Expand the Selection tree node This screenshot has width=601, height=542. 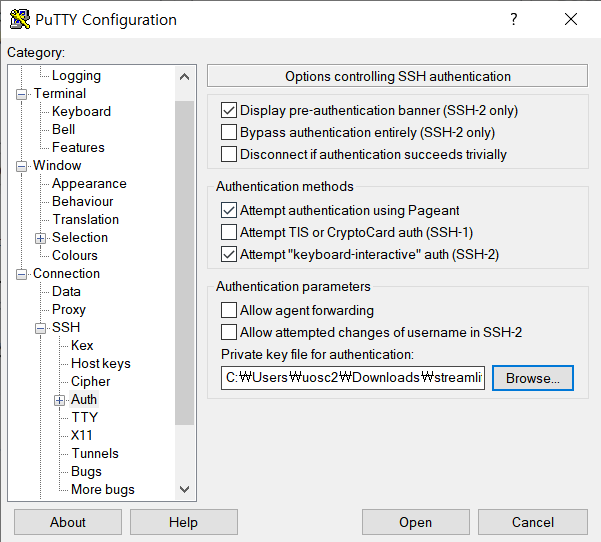pos(40,238)
